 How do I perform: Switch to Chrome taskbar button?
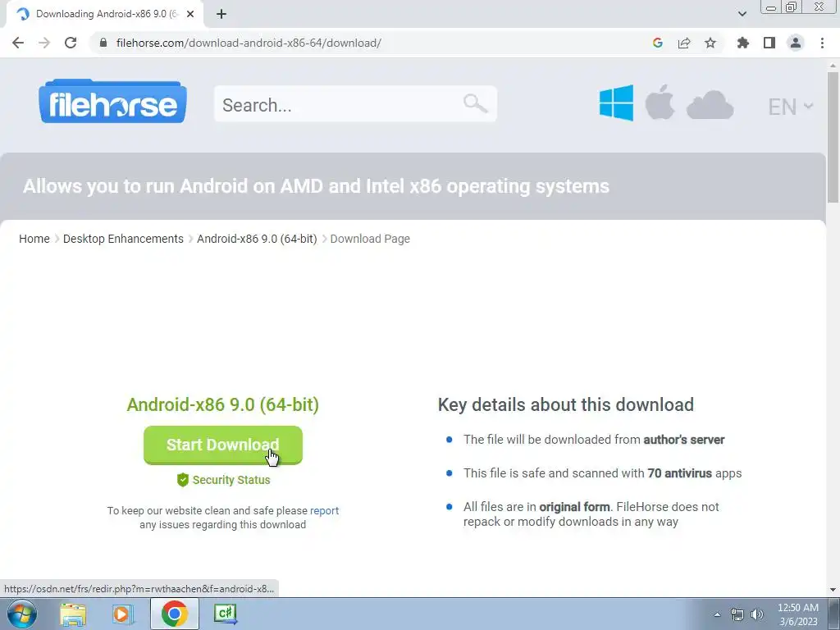(x=175, y=614)
